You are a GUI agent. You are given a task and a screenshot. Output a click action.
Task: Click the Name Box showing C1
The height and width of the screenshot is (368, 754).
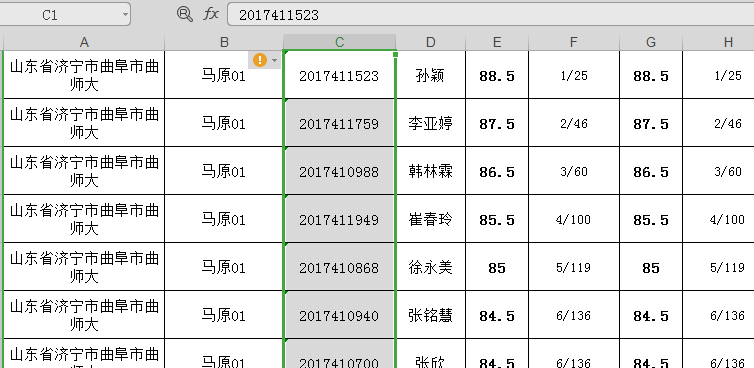65,14
